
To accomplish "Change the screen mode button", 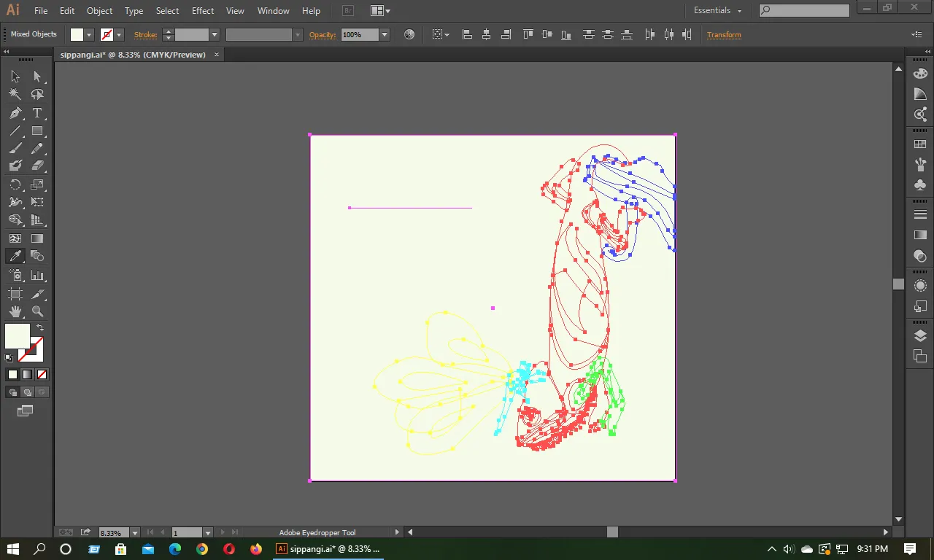I will tap(26, 411).
